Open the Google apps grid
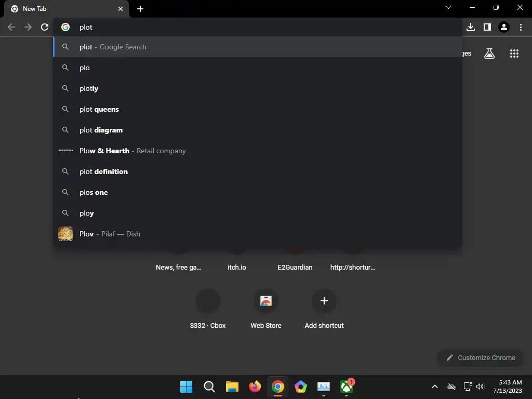The width and height of the screenshot is (532, 399). pos(514,54)
